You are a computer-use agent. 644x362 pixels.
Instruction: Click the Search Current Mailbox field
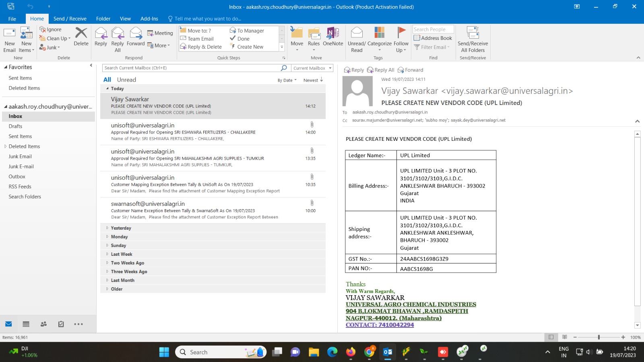[191, 68]
